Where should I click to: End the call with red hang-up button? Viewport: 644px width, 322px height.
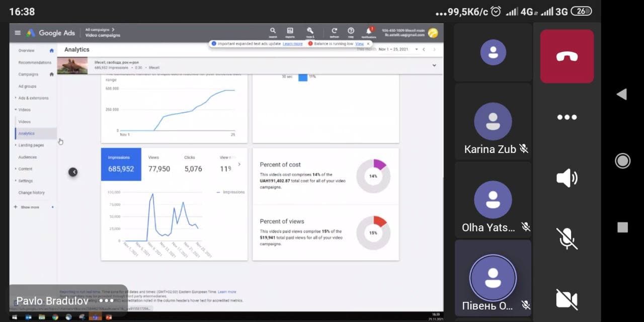(567, 56)
